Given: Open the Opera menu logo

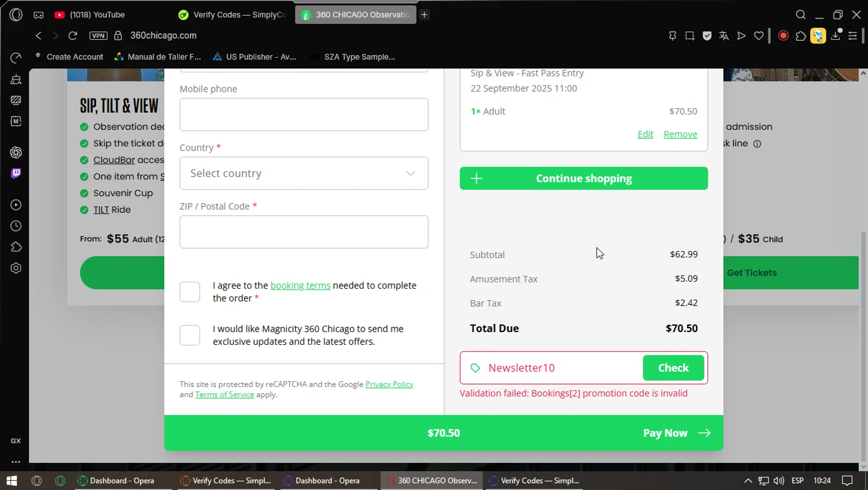Looking at the screenshot, I should pos(16,14).
